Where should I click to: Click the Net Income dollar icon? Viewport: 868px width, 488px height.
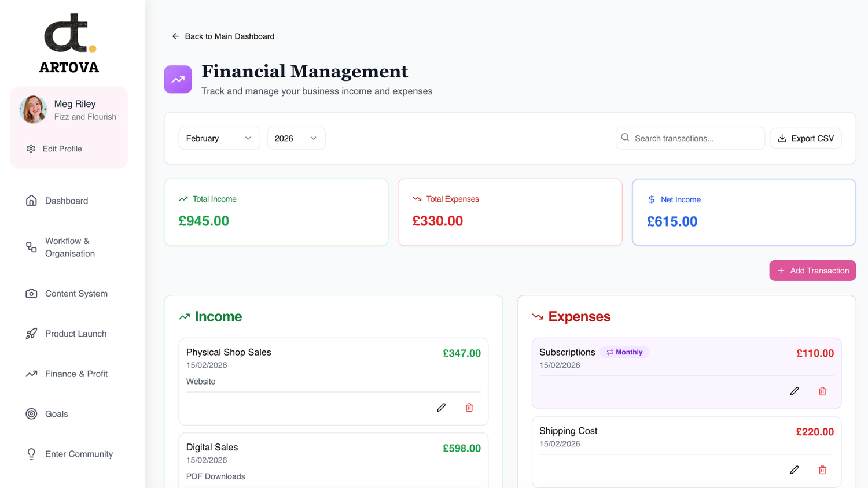click(652, 199)
